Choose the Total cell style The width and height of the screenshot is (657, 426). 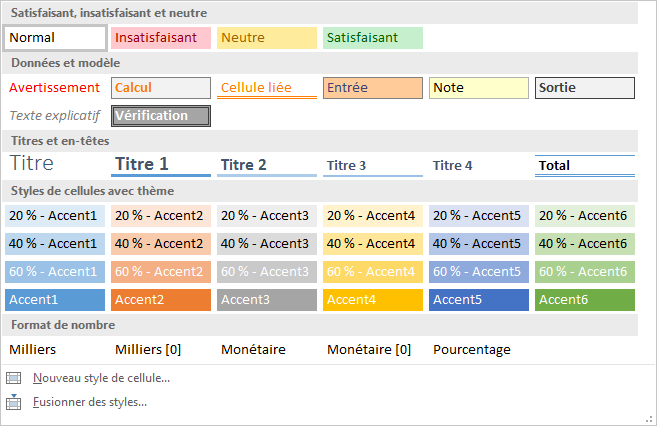(585, 165)
